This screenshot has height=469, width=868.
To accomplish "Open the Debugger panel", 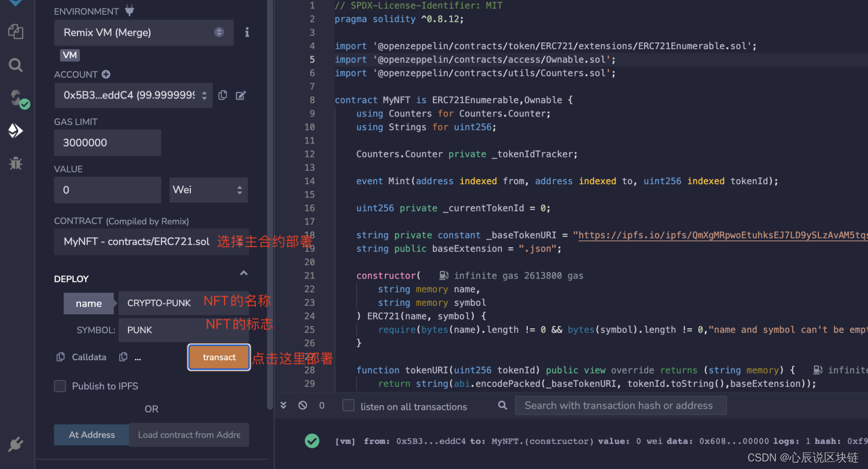I will tap(16, 163).
